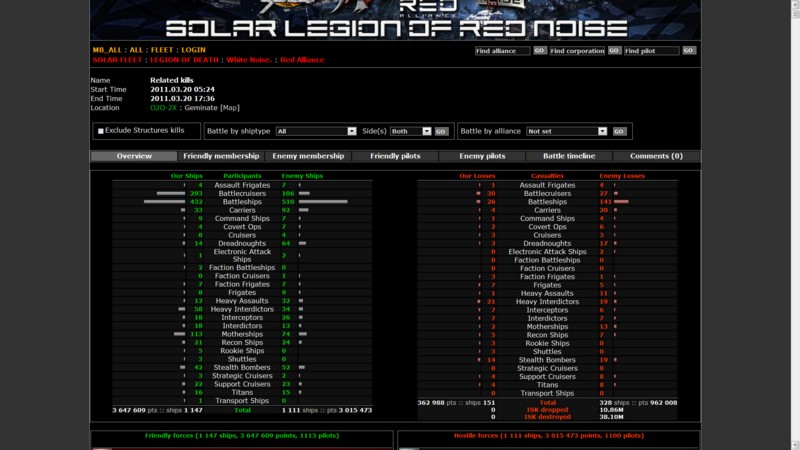Open the Battle timeline tab
Viewport: 800px width, 450px height.
(569, 156)
